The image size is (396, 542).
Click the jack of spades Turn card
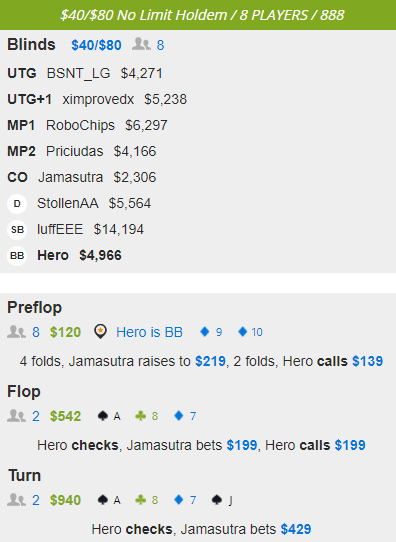point(222,500)
